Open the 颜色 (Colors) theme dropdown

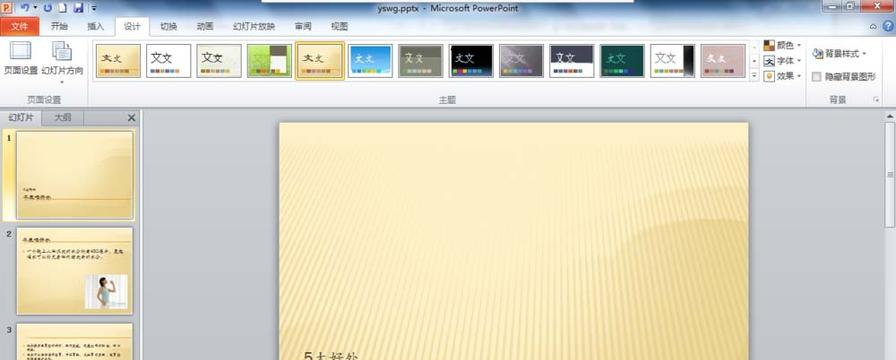[x=782, y=45]
